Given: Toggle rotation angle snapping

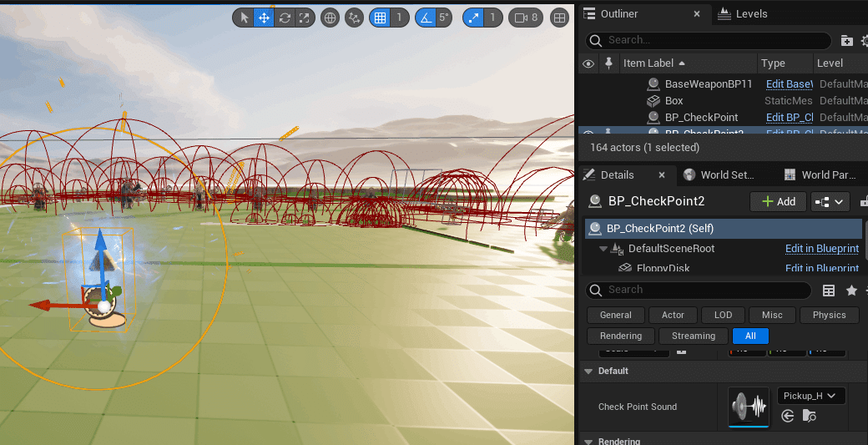Looking at the screenshot, I should click(x=425, y=18).
